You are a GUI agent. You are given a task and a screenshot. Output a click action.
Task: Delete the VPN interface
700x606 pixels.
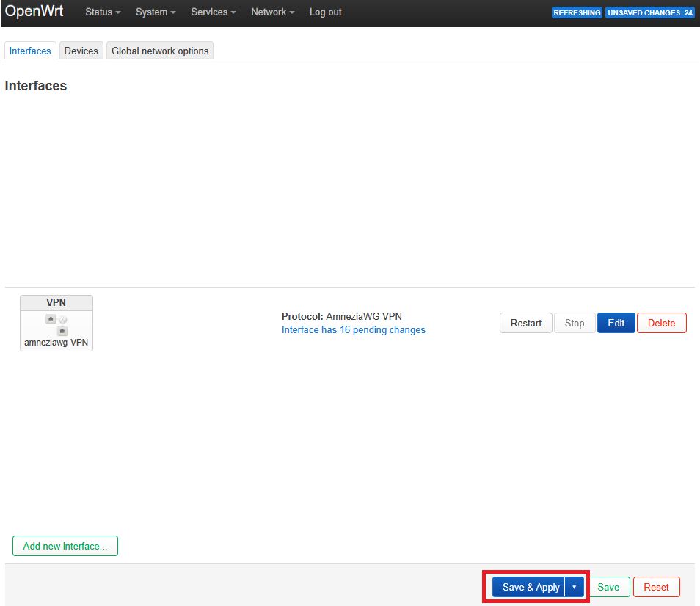tap(661, 323)
